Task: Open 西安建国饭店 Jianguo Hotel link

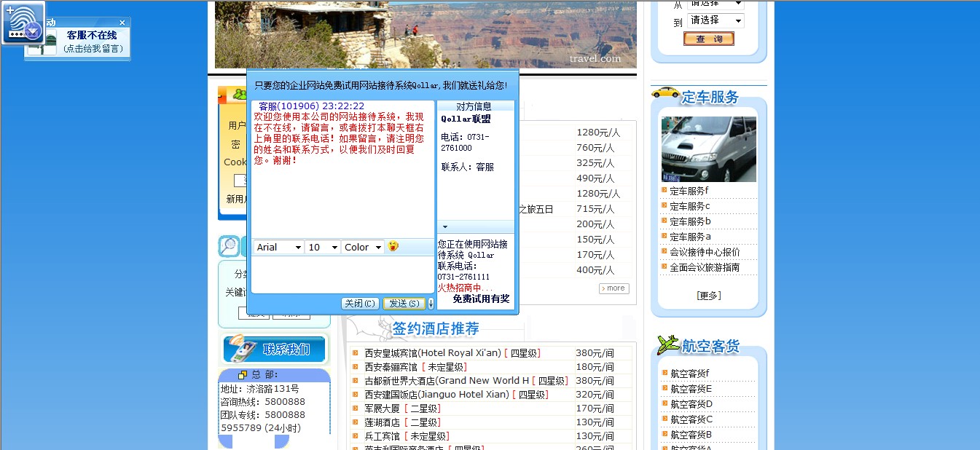Action: tap(436, 395)
